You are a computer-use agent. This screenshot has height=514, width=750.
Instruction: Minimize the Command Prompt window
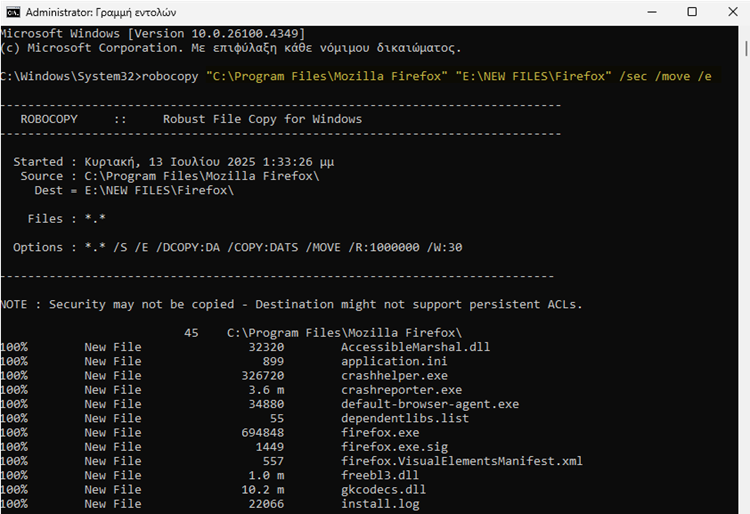652,12
